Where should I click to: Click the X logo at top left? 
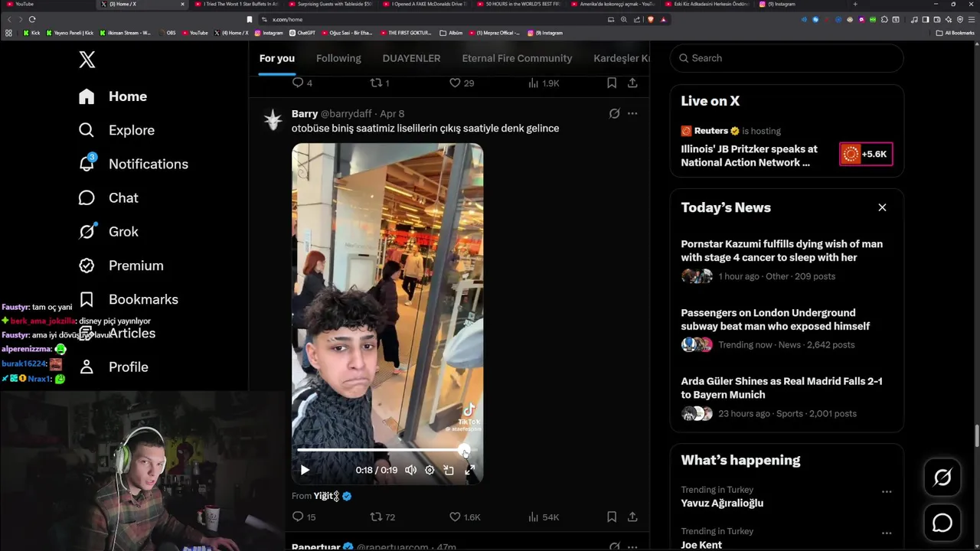pos(87,59)
